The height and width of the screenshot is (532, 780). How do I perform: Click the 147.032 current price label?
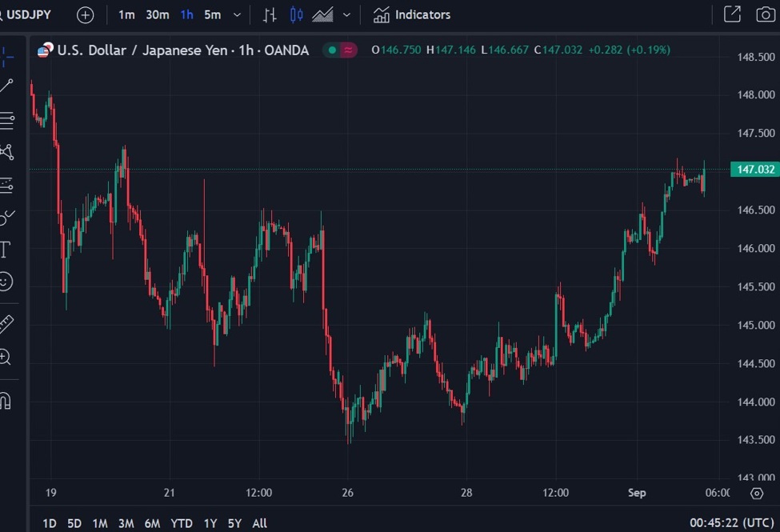753,170
